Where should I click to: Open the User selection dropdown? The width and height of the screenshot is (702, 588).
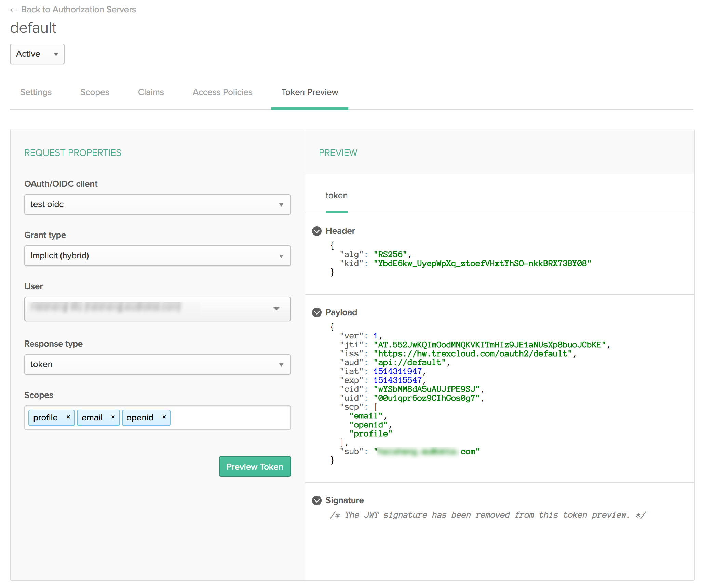[x=157, y=309]
